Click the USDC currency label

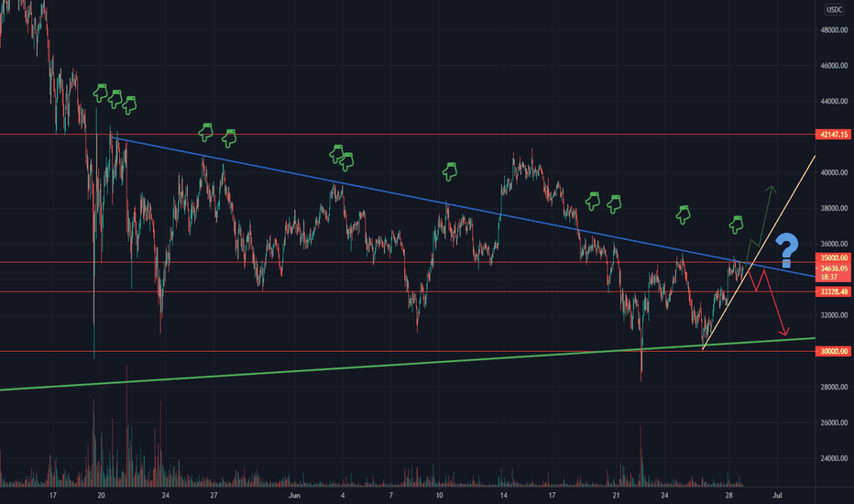834,9
